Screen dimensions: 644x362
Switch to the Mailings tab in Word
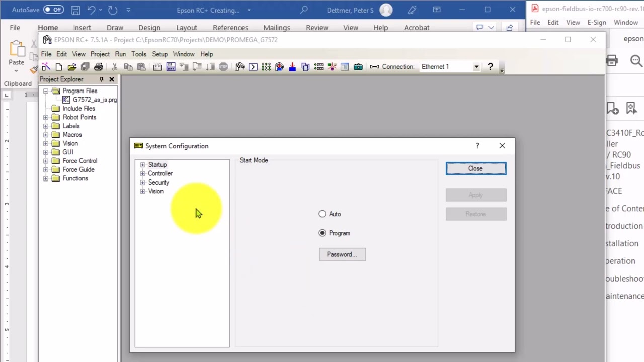coord(277,28)
